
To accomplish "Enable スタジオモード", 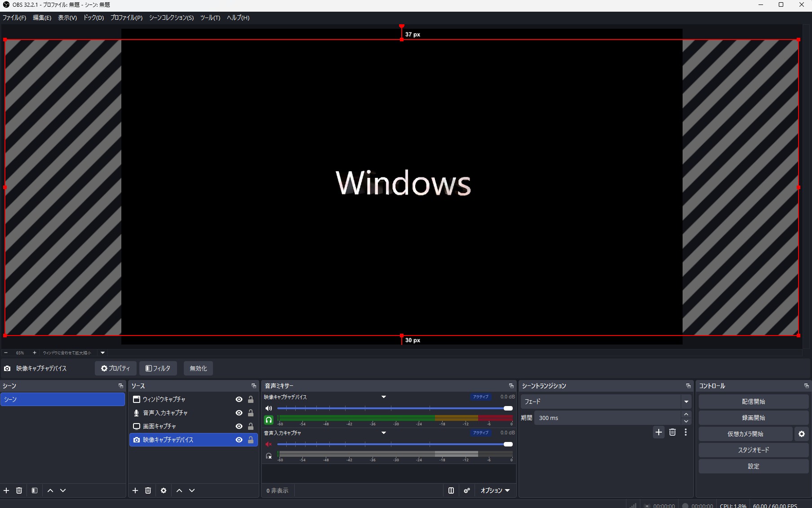I will pyautogui.click(x=753, y=450).
